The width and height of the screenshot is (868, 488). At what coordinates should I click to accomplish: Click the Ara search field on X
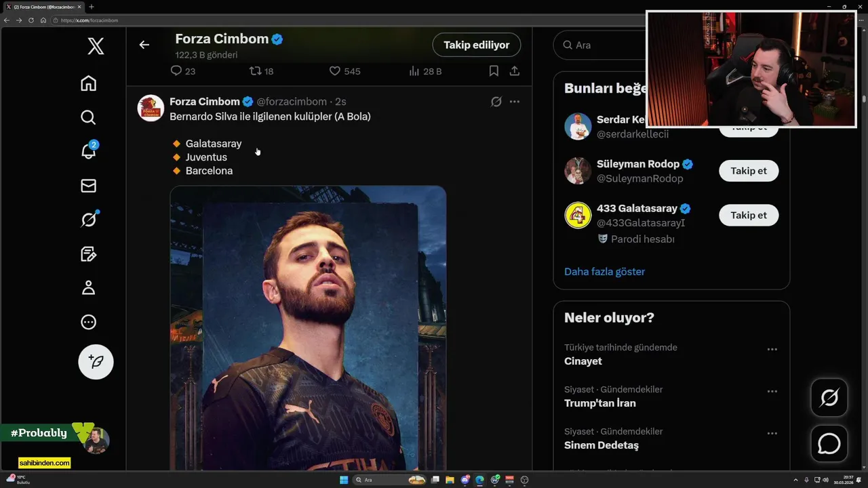point(601,45)
